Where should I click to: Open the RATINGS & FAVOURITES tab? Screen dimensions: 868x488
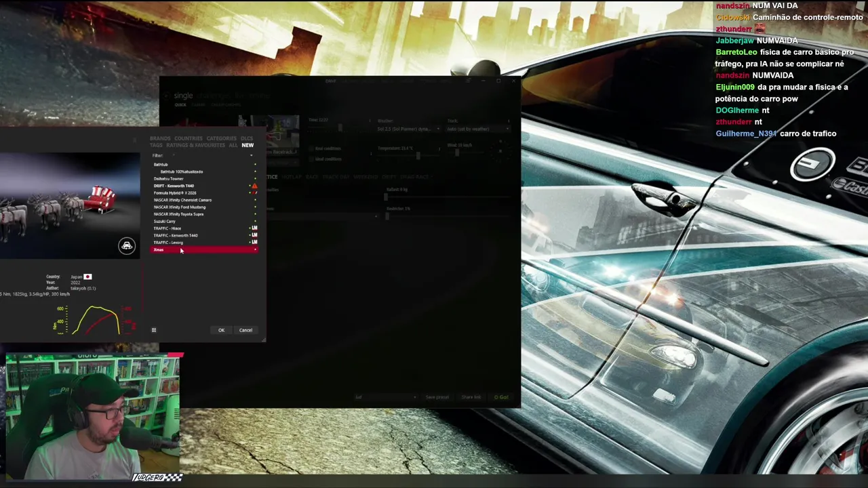click(x=195, y=145)
